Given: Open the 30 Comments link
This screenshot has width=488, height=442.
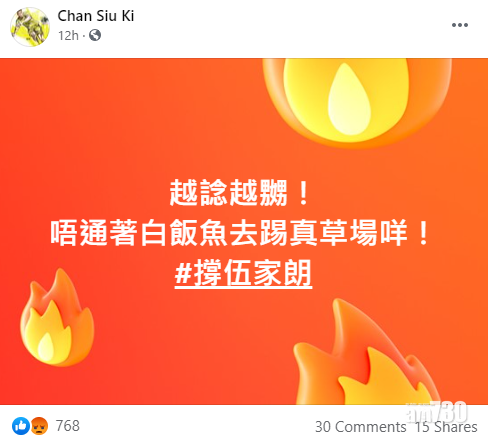Looking at the screenshot, I should coord(361,427).
